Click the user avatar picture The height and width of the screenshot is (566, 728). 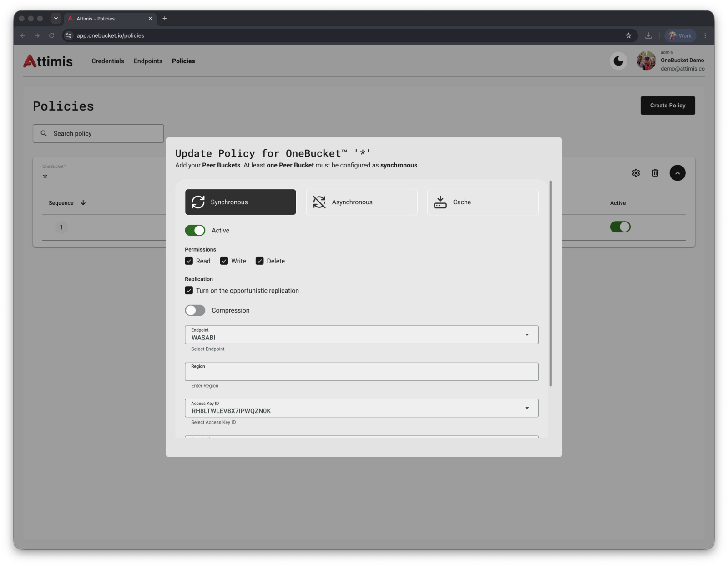646,61
